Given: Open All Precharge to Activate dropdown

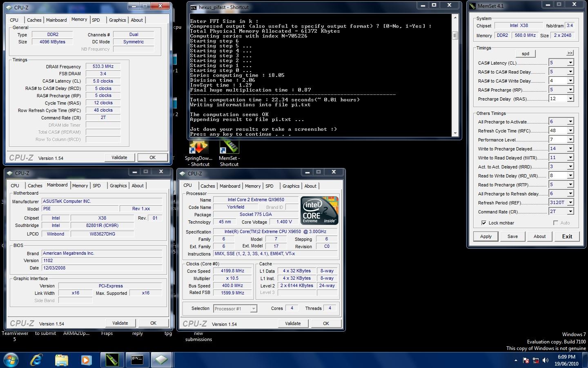Looking at the screenshot, I should click(x=570, y=121).
